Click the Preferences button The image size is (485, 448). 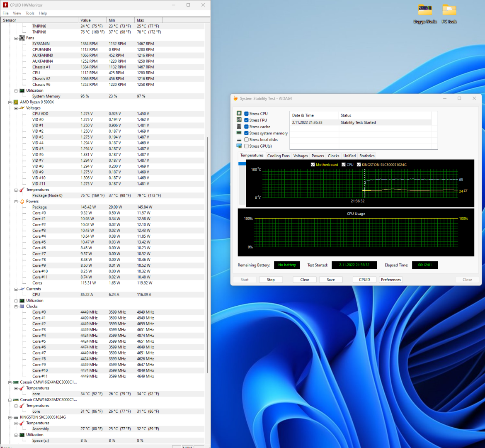(x=390, y=280)
